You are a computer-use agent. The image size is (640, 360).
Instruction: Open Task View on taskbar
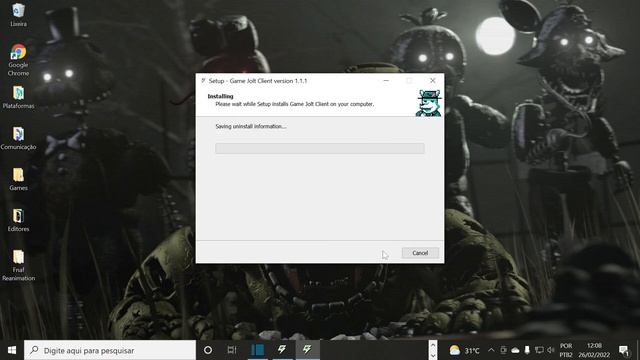[x=232, y=350]
